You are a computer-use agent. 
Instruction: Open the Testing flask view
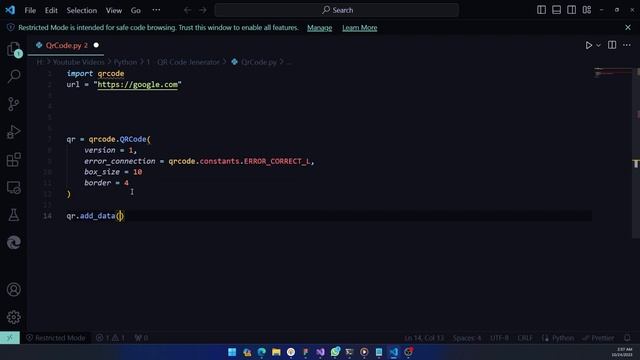pos(13,215)
